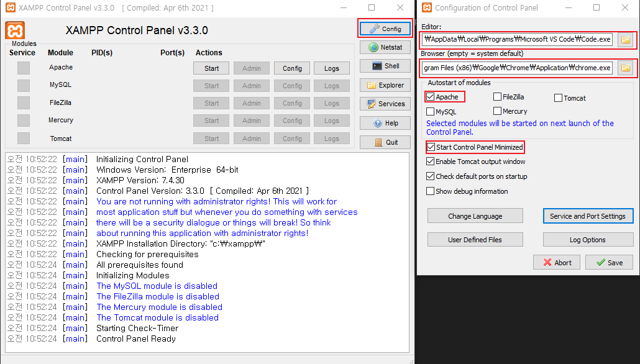Image resolution: width=640 pixels, height=364 pixels.
Task: Open the Explorer button
Action: point(385,85)
